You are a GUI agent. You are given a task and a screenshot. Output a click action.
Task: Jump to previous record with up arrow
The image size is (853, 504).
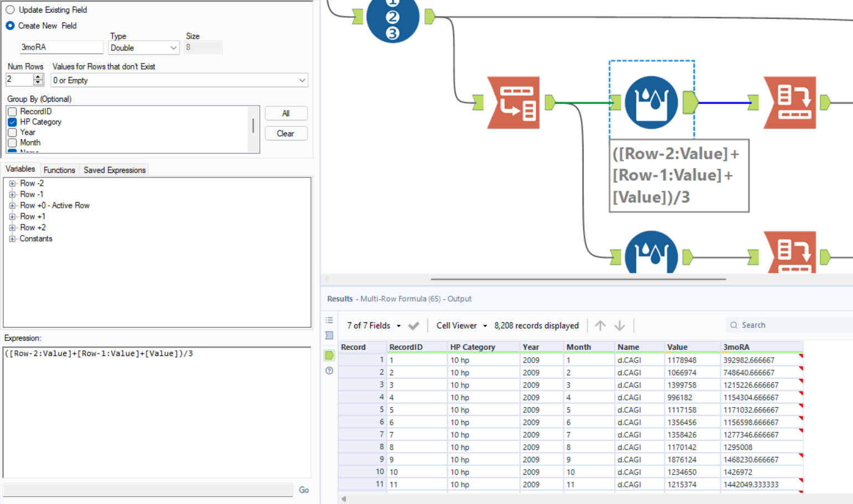600,326
